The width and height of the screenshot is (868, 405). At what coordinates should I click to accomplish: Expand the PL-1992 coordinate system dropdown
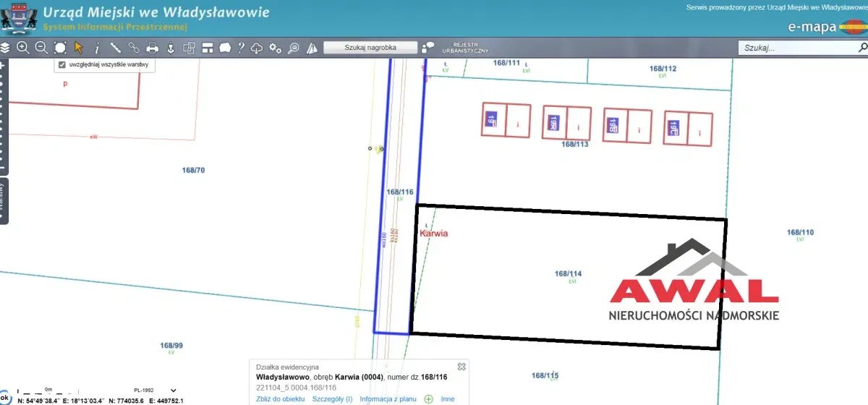pos(173,391)
